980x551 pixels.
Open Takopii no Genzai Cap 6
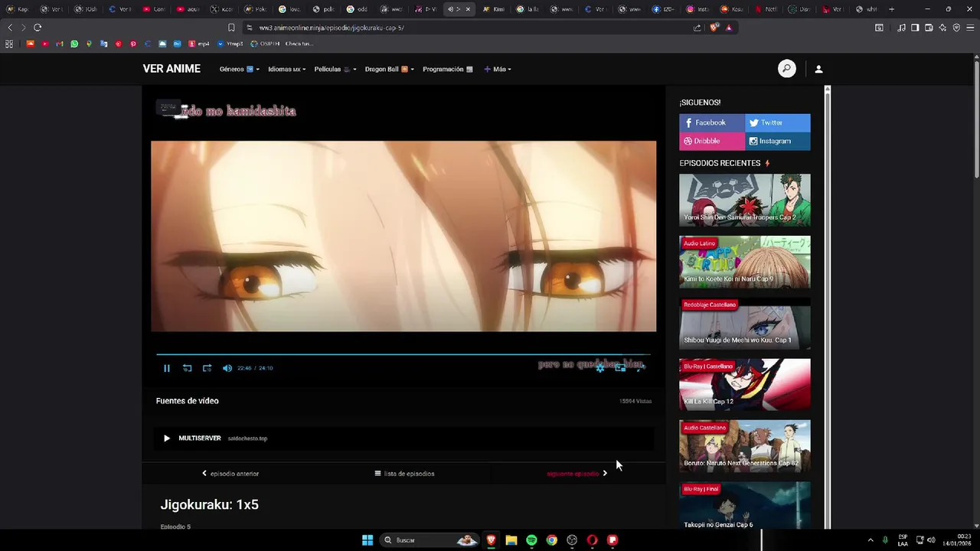(745, 506)
